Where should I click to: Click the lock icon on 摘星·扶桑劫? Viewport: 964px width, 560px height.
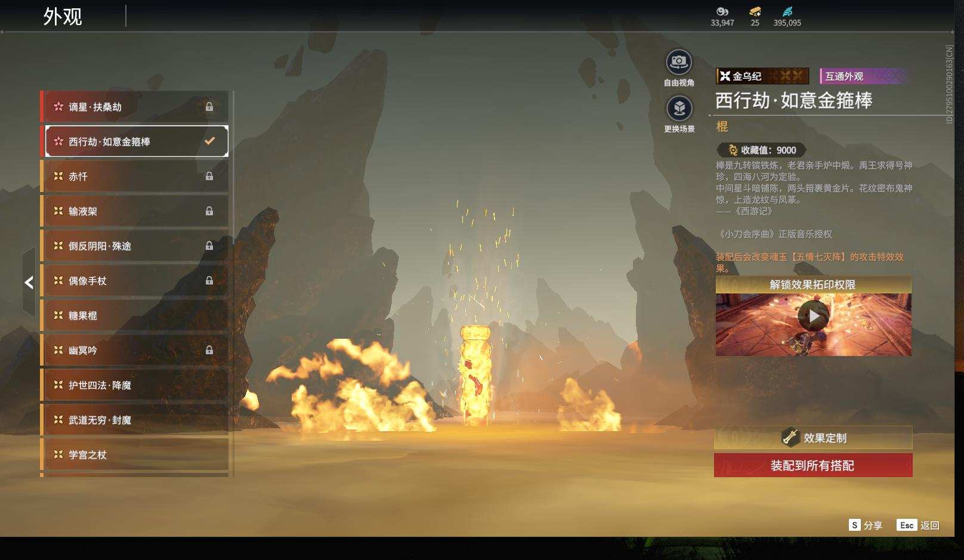[209, 107]
